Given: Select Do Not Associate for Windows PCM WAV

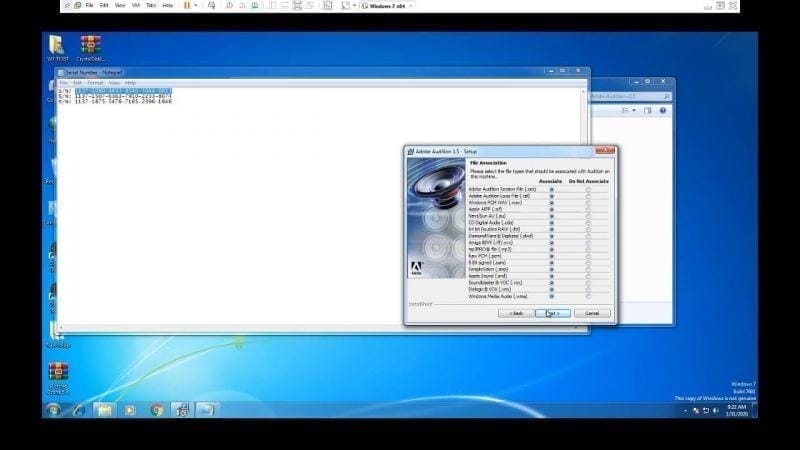Looking at the screenshot, I should [x=588, y=203].
